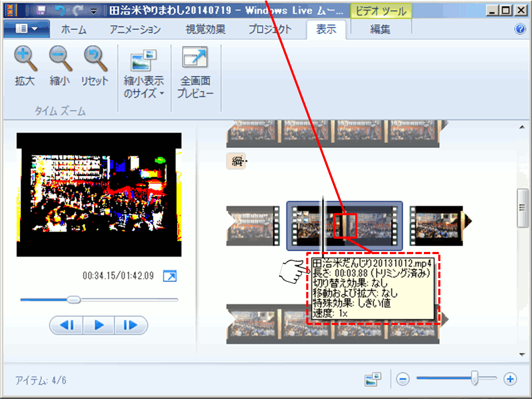Switch to the ホーム tab

(73, 30)
